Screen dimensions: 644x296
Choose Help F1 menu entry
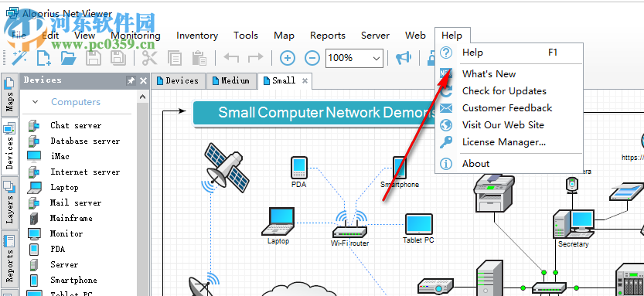[509, 53]
